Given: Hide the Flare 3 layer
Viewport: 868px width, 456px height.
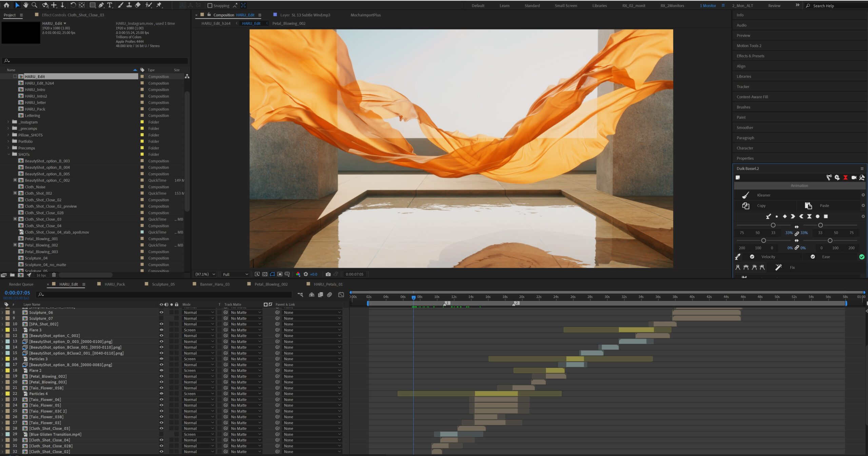Looking at the screenshot, I should [x=161, y=330].
